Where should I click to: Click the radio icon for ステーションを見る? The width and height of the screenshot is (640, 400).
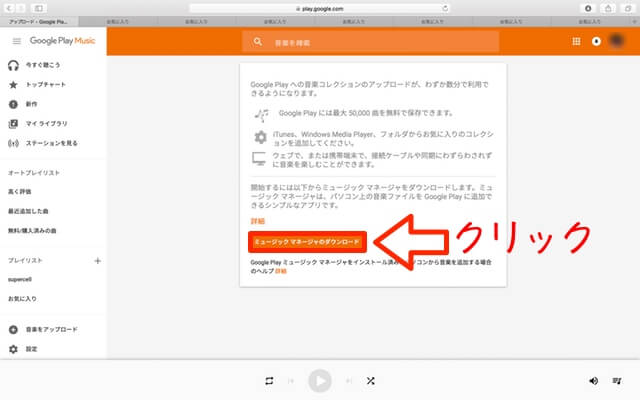click(x=14, y=143)
